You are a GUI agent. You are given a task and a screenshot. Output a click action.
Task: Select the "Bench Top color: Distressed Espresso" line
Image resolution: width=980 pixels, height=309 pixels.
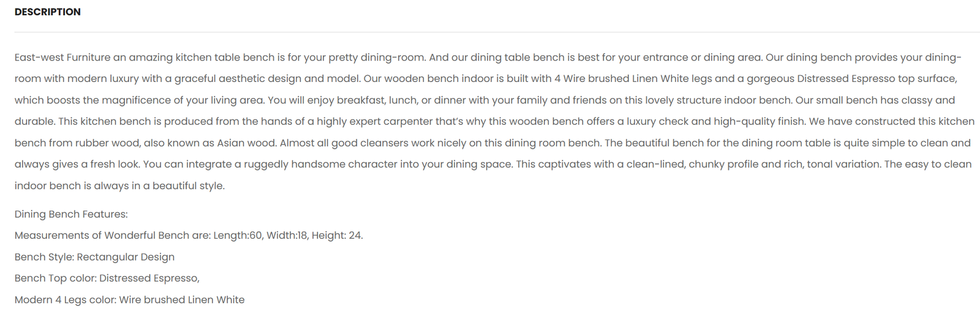(x=107, y=278)
